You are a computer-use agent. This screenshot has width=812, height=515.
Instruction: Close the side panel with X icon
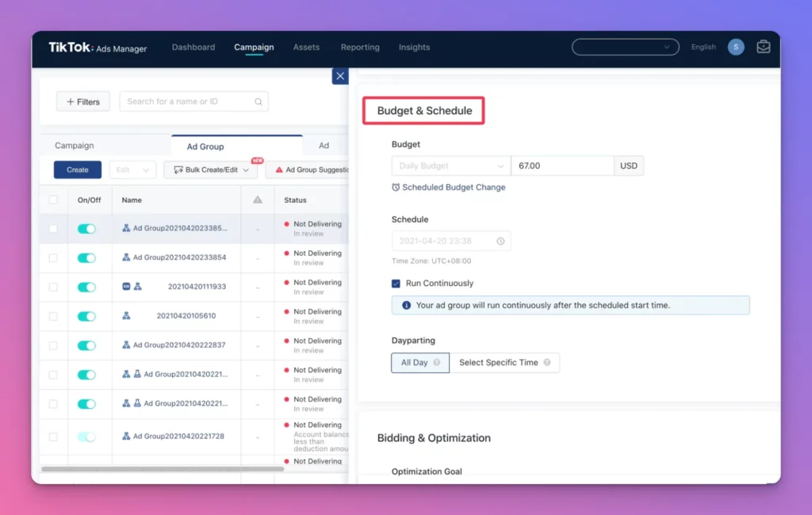click(340, 76)
